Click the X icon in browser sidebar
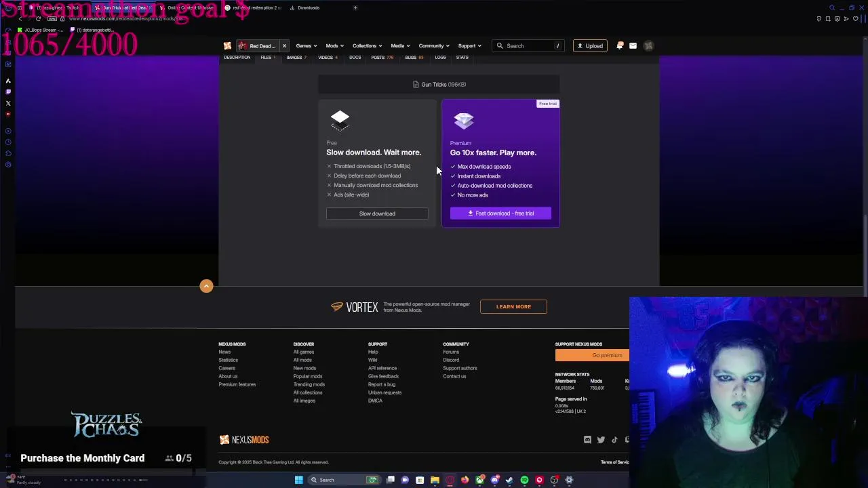The width and height of the screenshot is (868, 488). pyautogui.click(x=8, y=104)
